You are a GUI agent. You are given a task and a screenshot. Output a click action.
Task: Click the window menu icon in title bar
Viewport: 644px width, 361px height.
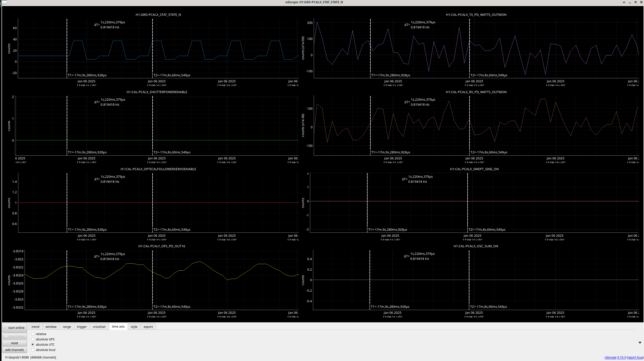[x=4, y=2]
